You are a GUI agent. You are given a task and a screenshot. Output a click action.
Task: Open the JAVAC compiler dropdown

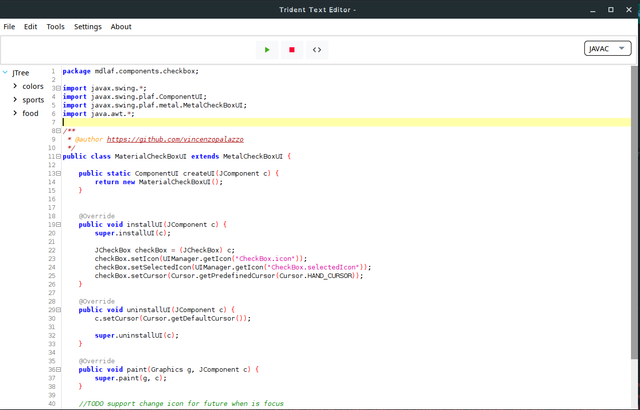point(608,49)
